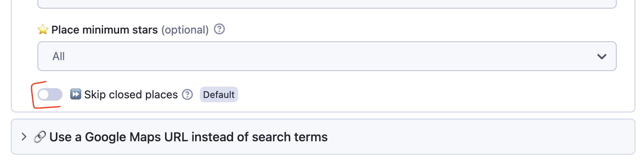The height and width of the screenshot is (160, 644).
Task: Click the fast-forward icon before Skip closed places
Action: click(x=75, y=94)
